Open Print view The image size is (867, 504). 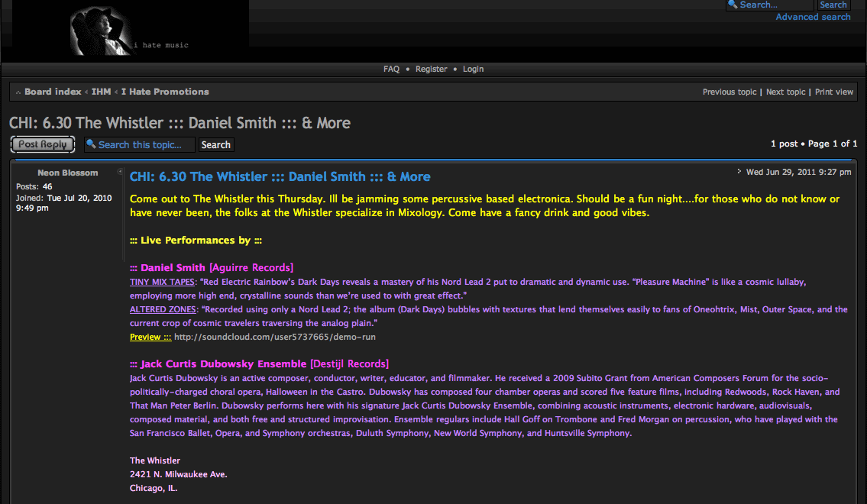[x=834, y=92]
